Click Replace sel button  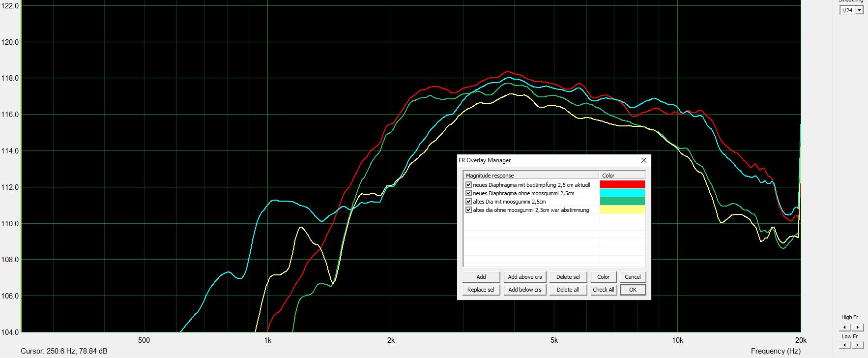click(481, 290)
